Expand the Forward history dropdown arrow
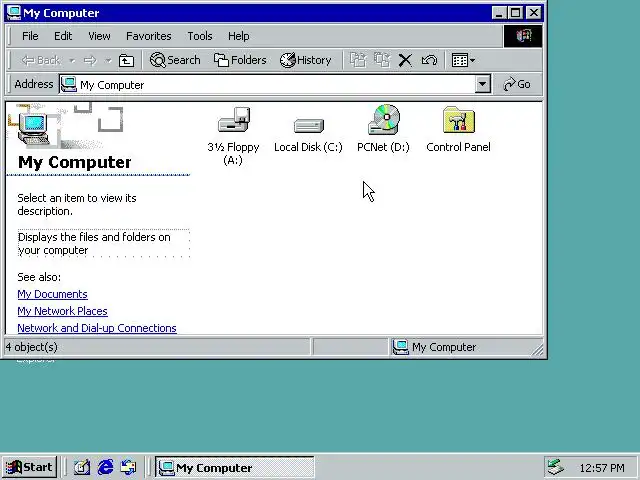The image size is (640, 480). tap(108, 61)
